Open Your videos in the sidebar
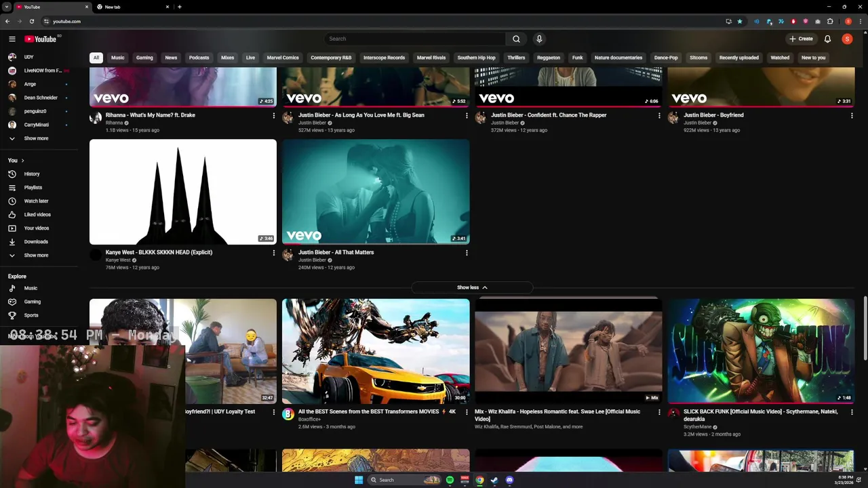Screen dimensions: 868x488 (41, 228)
